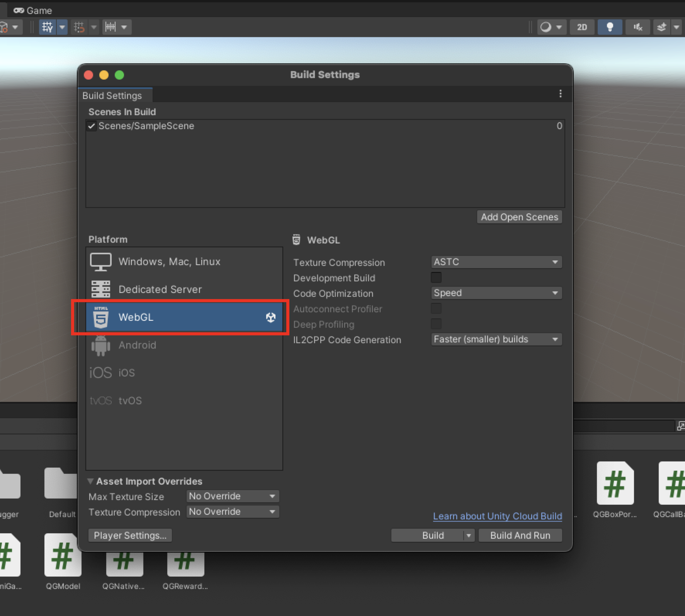
Task: Open the Build button dropdown arrow
Action: coord(469,536)
